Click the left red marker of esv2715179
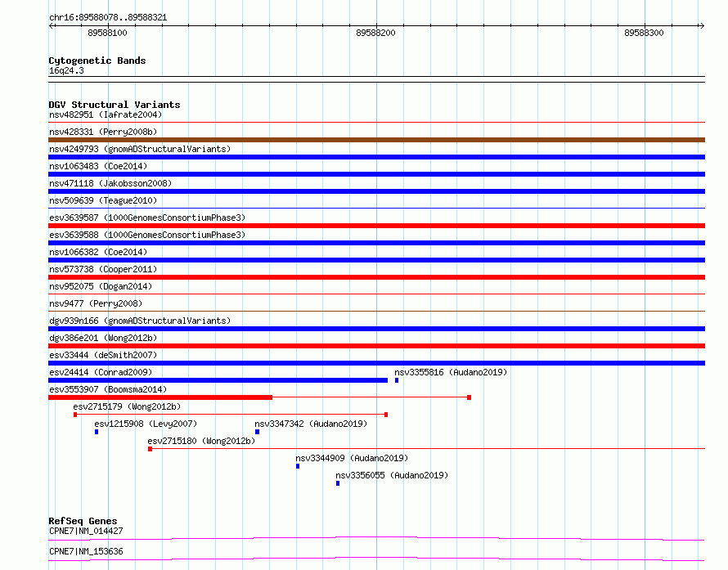The image size is (728, 570). tap(75, 415)
